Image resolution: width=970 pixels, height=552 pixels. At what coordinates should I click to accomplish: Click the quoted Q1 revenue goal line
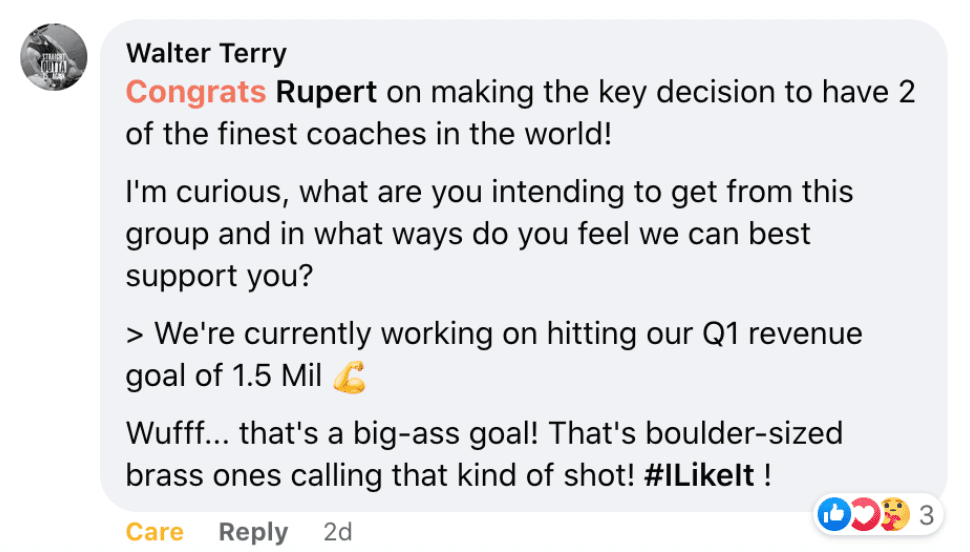(x=494, y=333)
